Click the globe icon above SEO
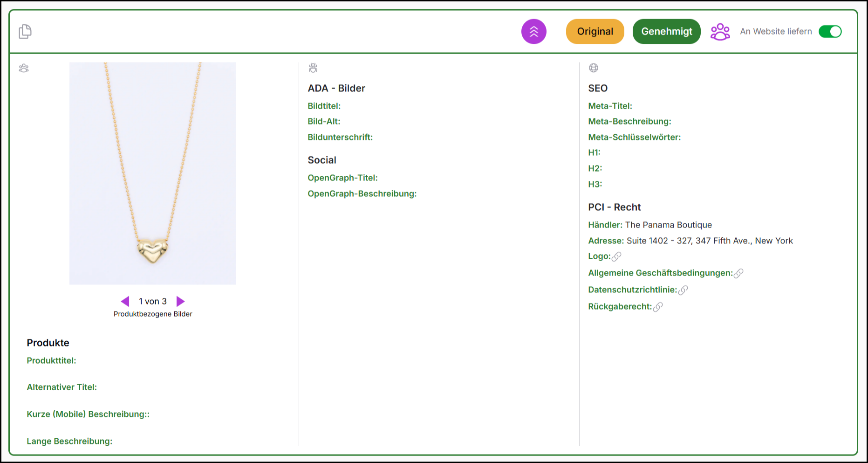Screen dimensions: 868x463 tap(593, 68)
